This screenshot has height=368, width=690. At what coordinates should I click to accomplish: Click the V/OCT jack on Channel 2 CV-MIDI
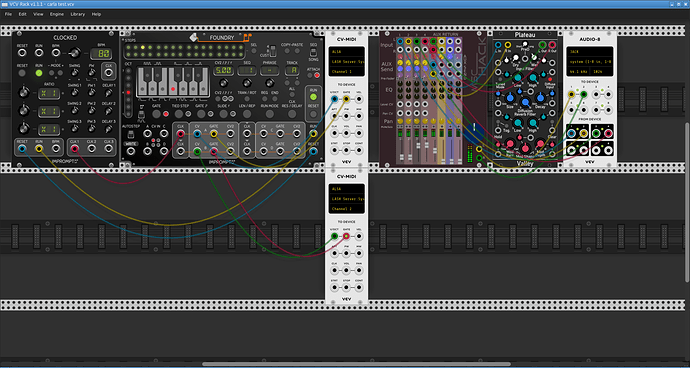pyautogui.click(x=334, y=236)
